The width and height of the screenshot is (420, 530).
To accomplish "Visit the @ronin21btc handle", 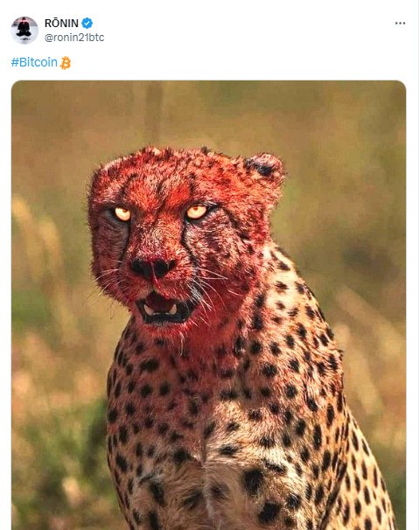I will click(74, 38).
